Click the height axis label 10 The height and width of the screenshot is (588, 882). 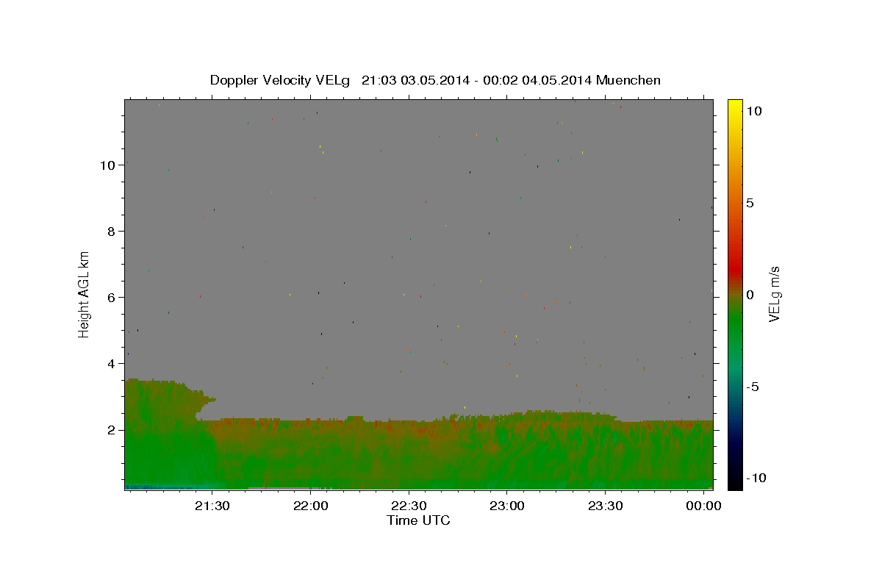point(107,165)
